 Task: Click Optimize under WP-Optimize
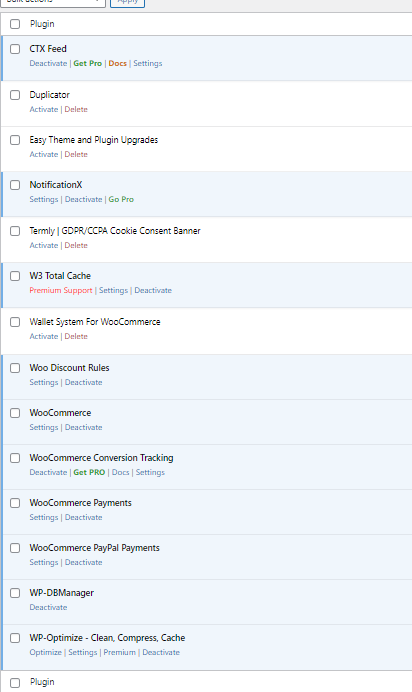point(45,652)
